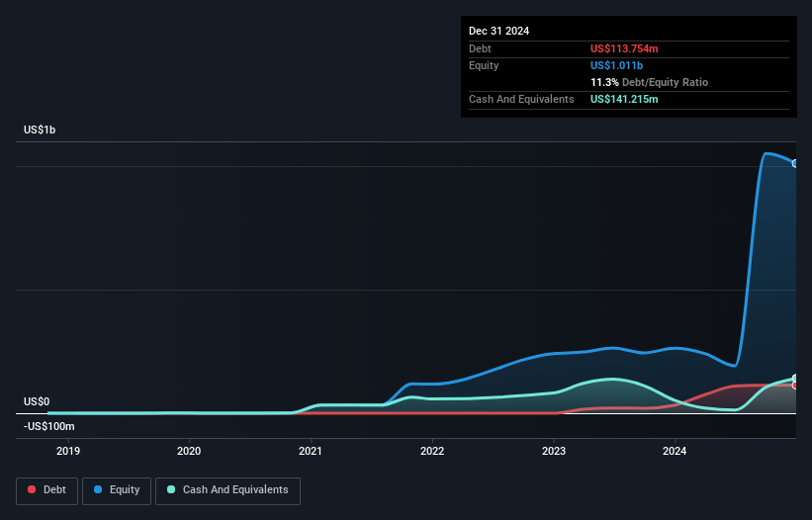
Task: Toggle the Debt legend button
Action: [x=46, y=490]
